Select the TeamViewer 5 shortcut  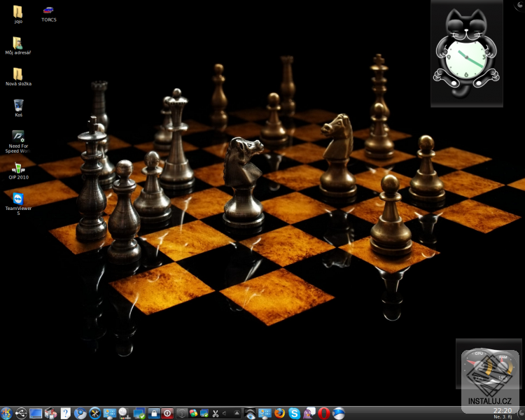(18, 204)
